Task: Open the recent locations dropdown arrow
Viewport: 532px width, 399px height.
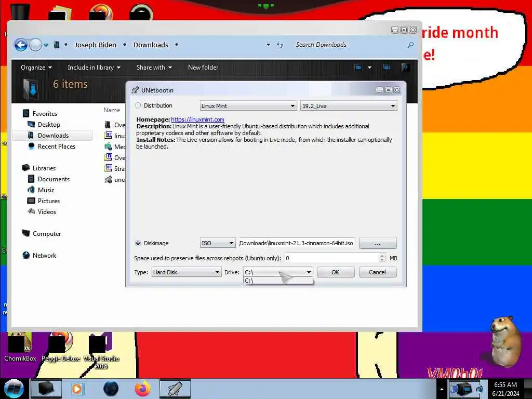Action: pos(46,45)
